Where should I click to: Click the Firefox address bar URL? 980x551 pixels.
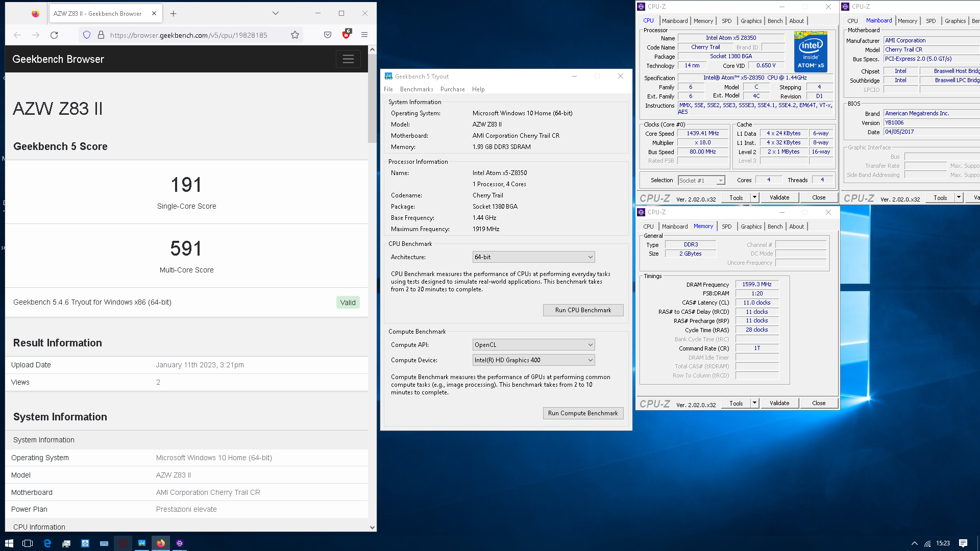click(x=189, y=35)
